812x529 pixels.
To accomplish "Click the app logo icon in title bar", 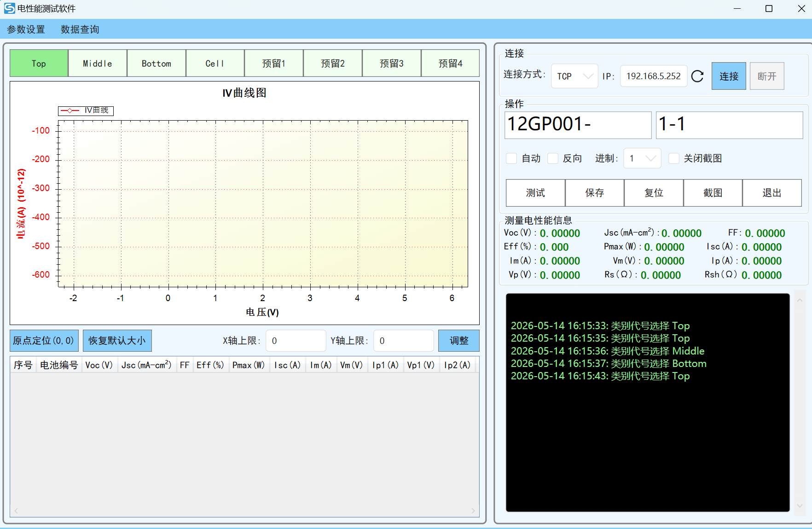I will coord(9,8).
